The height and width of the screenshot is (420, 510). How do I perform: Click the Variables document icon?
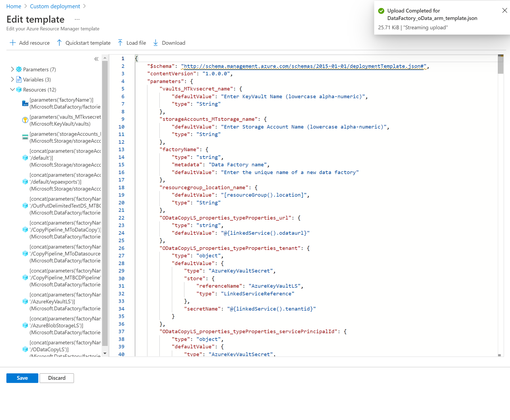pos(19,80)
